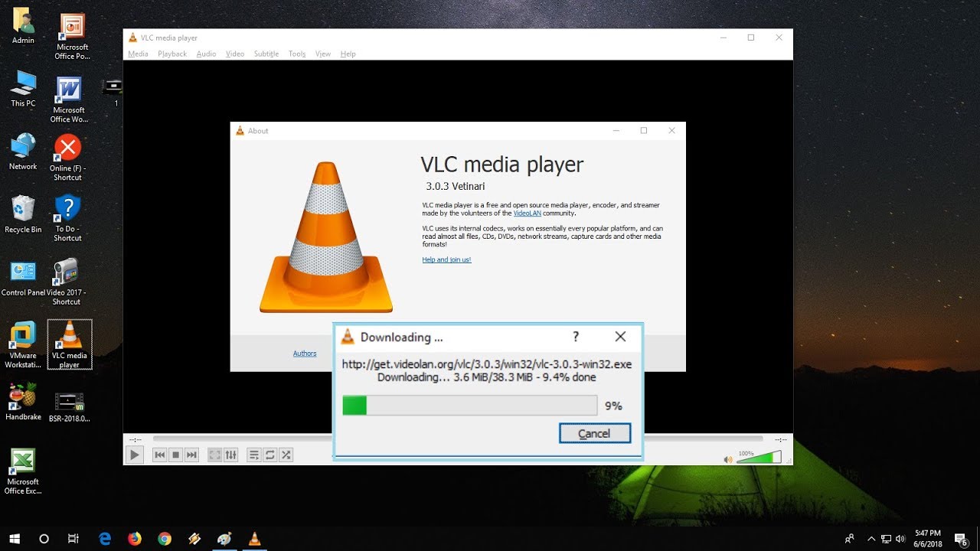The width and height of the screenshot is (980, 551).
Task: Click the previous media button in VLC
Action: 159,455
